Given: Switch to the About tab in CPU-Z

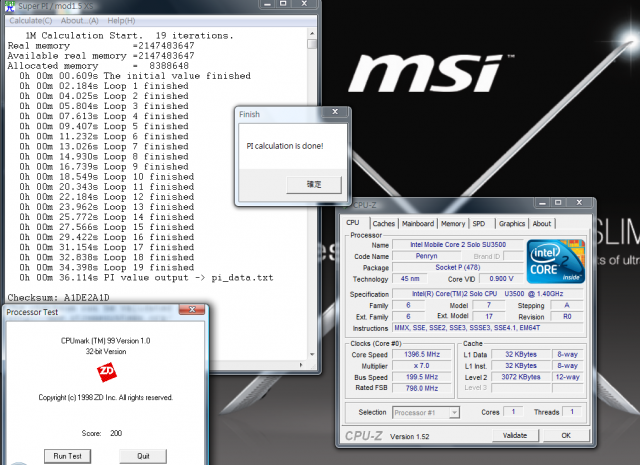Looking at the screenshot, I should pyautogui.click(x=542, y=224).
